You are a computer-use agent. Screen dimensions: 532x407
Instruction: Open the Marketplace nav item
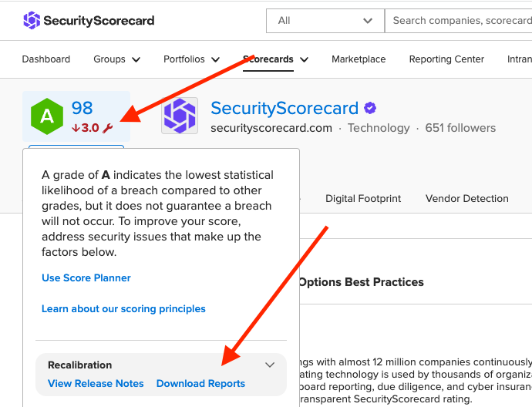coord(359,59)
